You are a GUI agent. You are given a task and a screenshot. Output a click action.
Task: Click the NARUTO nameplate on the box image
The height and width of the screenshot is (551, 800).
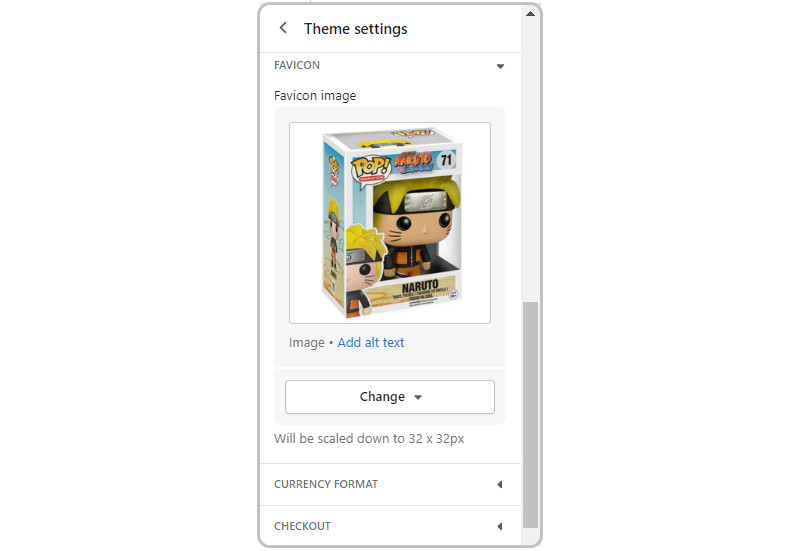point(420,287)
